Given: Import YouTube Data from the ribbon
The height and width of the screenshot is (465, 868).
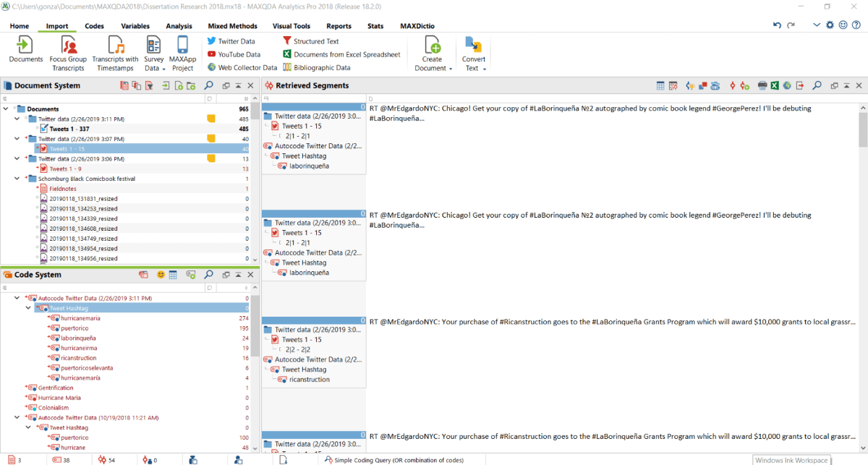Looking at the screenshot, I should [234, 54].
